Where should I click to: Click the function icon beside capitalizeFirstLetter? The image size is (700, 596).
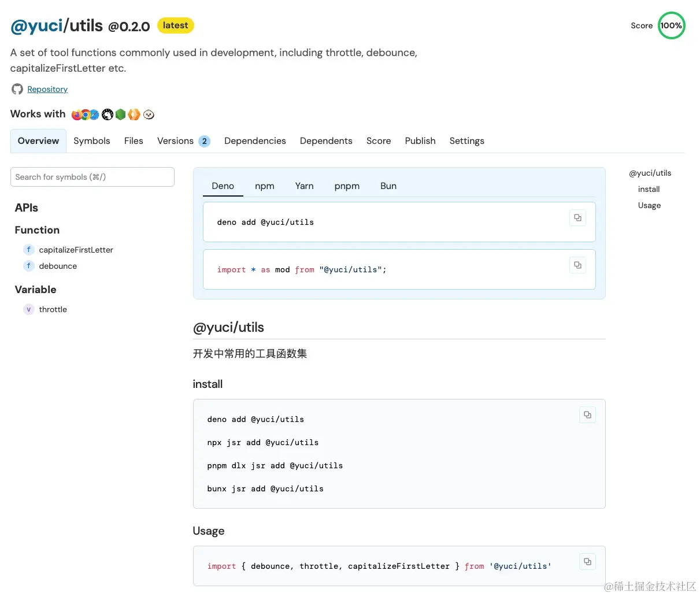(x=29, y=250)
